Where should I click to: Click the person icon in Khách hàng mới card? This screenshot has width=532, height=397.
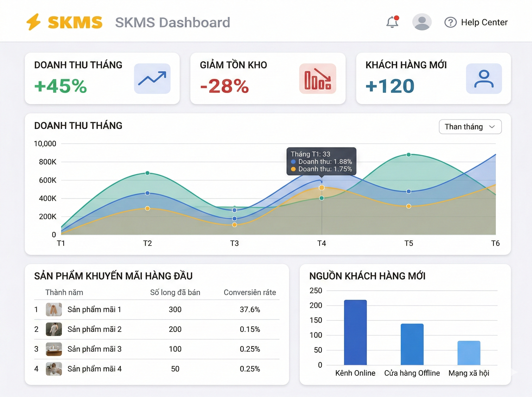[x=484, y=79]
